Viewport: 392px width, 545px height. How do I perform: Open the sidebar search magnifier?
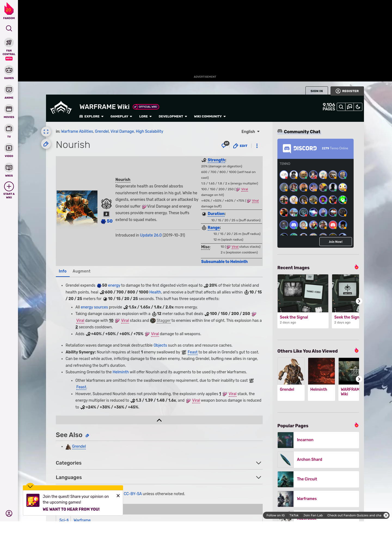point(9,28)
